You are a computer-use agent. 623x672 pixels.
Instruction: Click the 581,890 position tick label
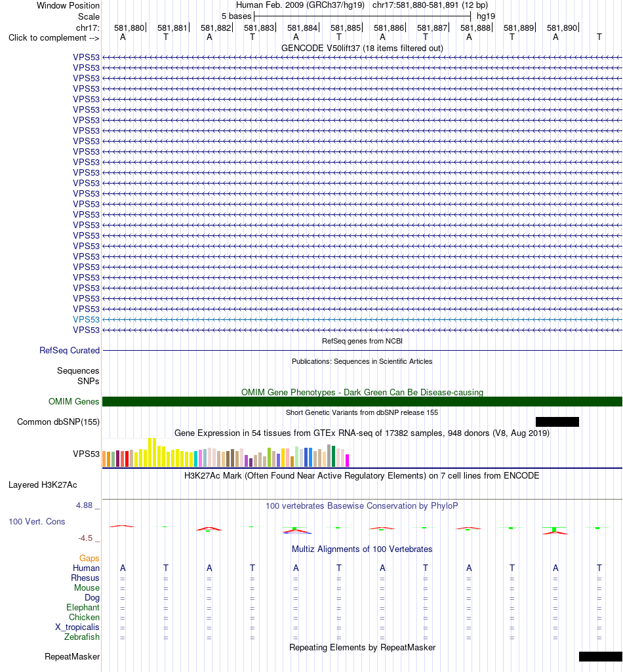562,28
